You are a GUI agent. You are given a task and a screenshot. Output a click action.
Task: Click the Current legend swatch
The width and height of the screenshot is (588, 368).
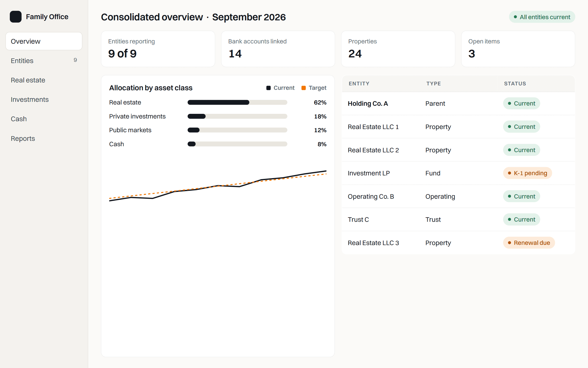click(269, 88)
